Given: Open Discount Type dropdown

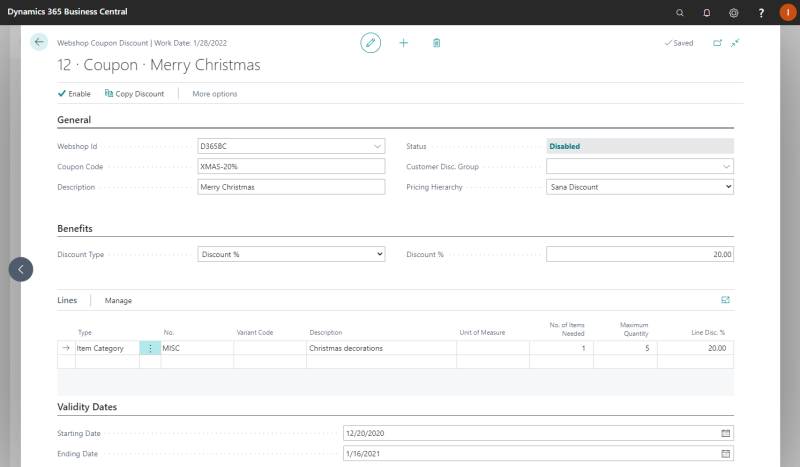Looking at the screenshot, I should point(291,254).
